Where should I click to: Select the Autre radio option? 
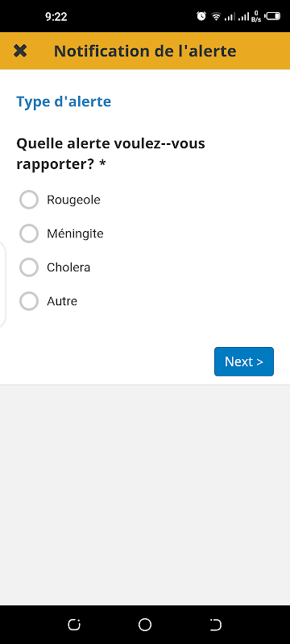pyautogui.click(x=29, y=301)
